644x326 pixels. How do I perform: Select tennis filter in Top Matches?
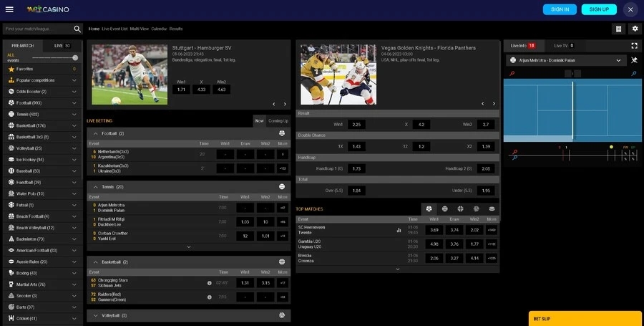click(x=444, y=208)
